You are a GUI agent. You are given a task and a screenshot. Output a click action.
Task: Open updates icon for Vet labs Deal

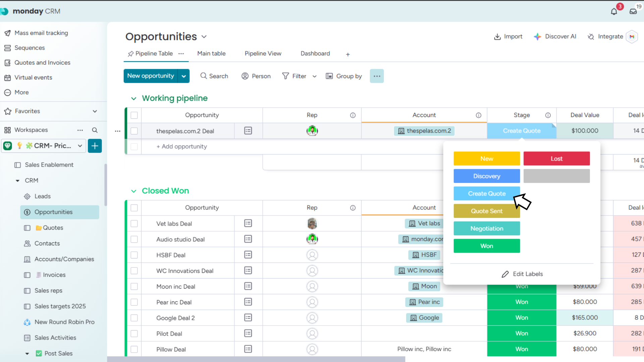coord(248,223)
